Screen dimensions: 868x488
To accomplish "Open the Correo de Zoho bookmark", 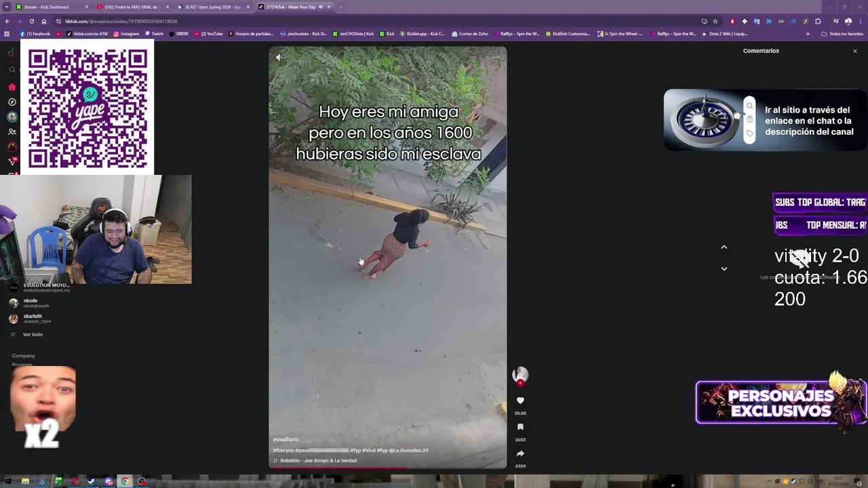I will click(x=469, y=33).
